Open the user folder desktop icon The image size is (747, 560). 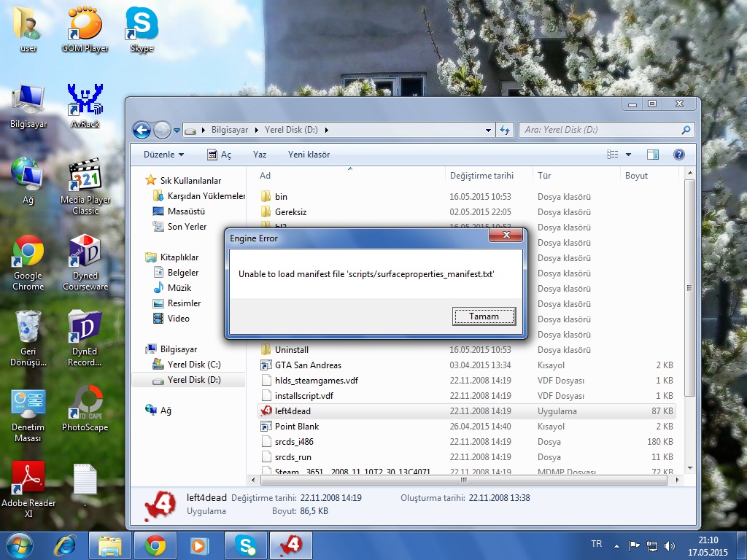coord(28,28)
